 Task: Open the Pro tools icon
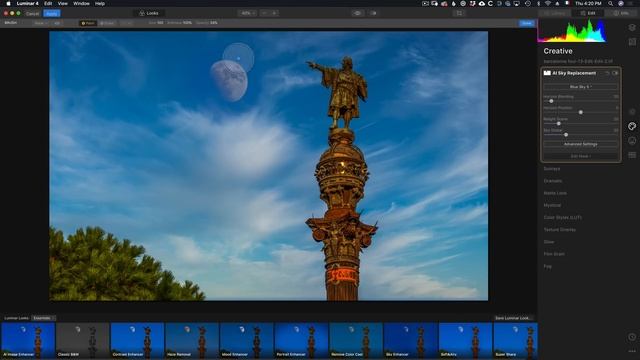(632, 155)
